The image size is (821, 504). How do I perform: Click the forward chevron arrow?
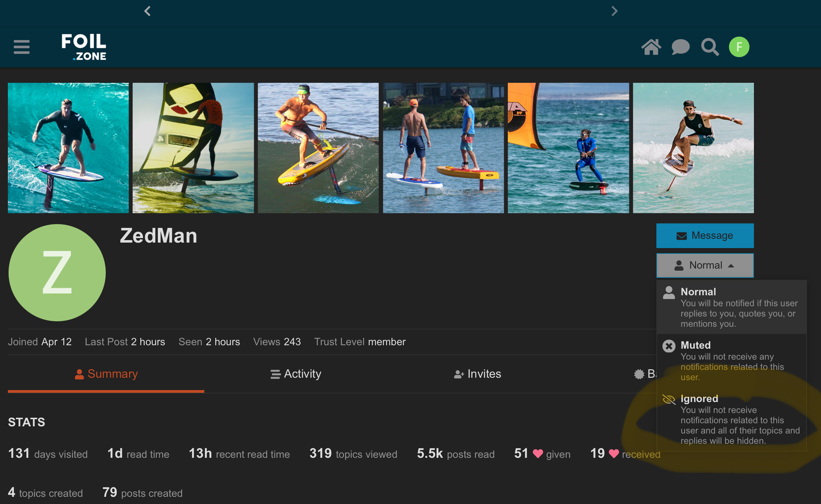pos(615,11)
